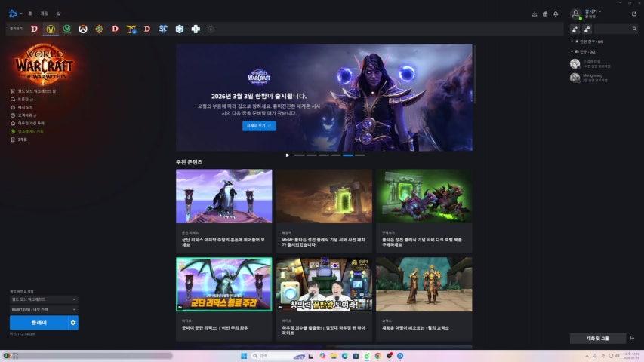Click the add friend icon
Viewport: 644px width, 362px height.
pyautogui.click(x=575, y=29)
